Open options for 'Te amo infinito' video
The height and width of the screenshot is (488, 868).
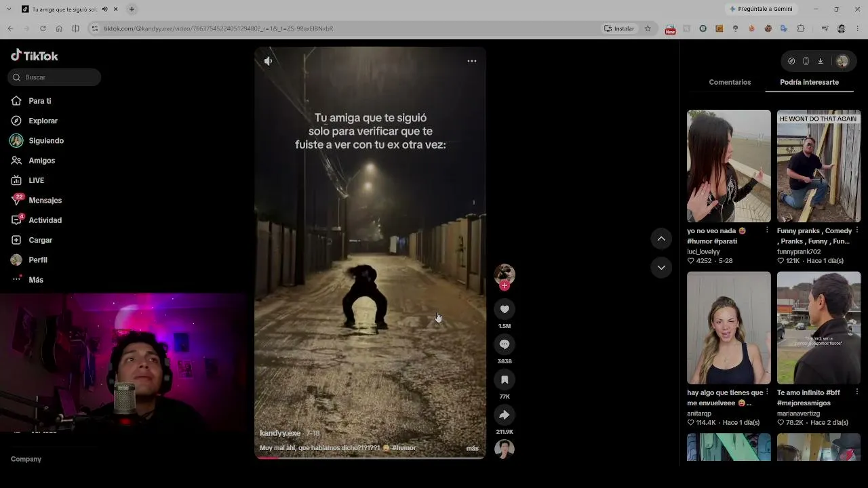point(857,392)
